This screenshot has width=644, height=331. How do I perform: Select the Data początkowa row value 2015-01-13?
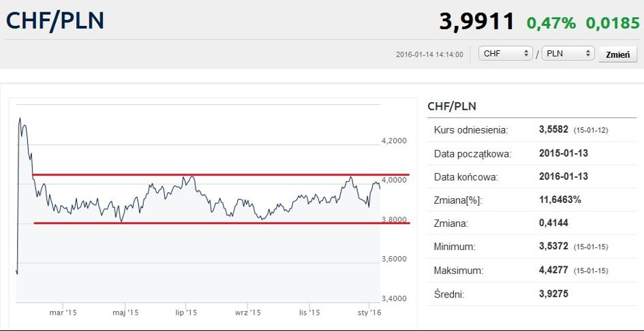click(x=563, y=153)
